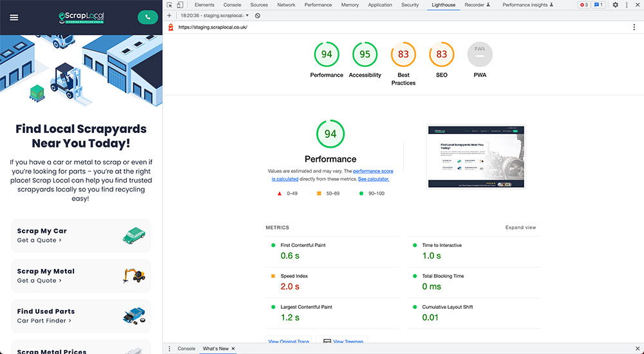
Task: Close the bottom drawer
Action: [638, 349]
